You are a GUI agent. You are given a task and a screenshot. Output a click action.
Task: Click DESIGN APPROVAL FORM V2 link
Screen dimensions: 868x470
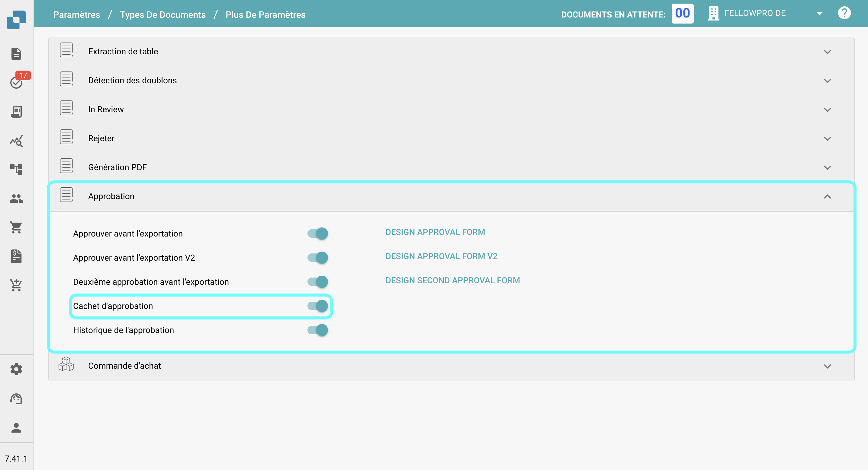(441, 256)
